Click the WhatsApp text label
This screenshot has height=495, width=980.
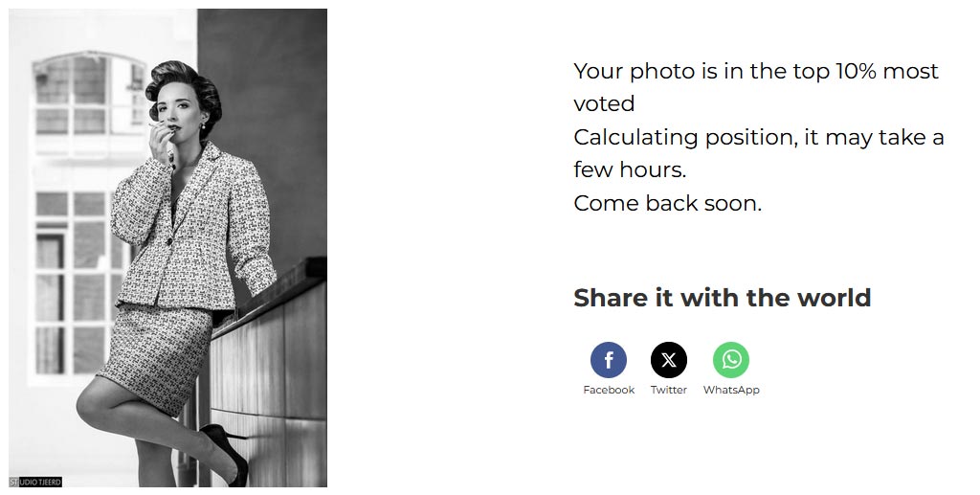(x=730, y=390)
